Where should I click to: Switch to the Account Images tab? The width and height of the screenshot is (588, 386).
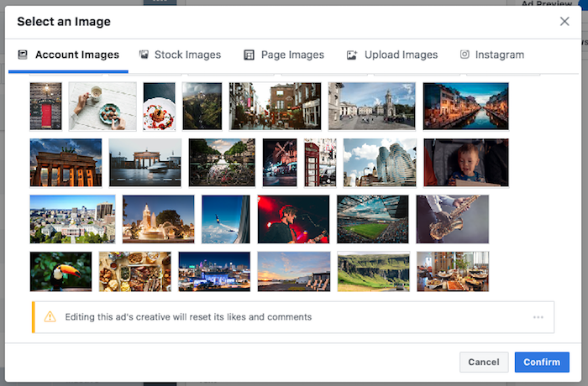(68, 55)
